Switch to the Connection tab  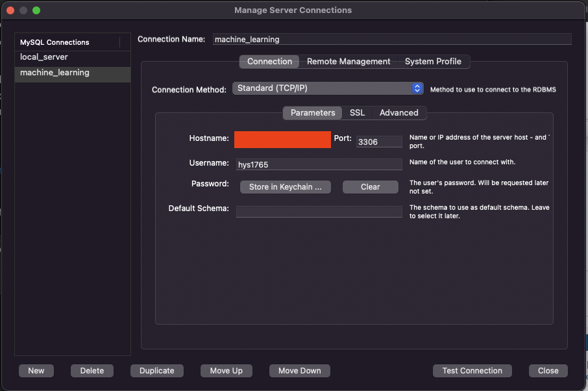[x=269, y=62]
